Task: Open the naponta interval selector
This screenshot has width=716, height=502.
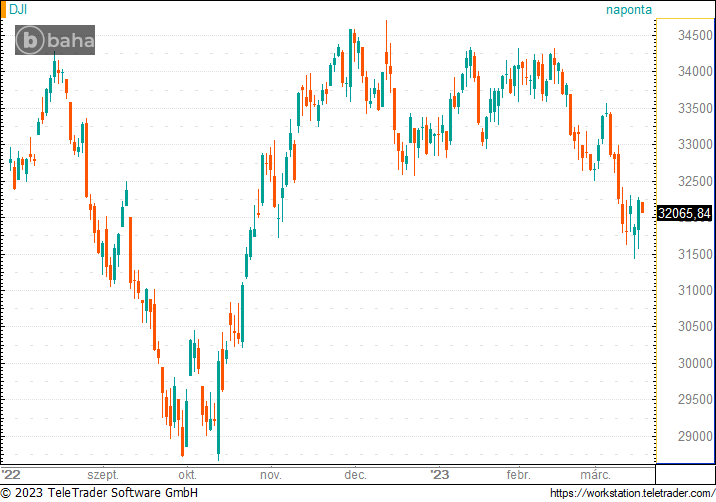Action: (x=628, y=9)
